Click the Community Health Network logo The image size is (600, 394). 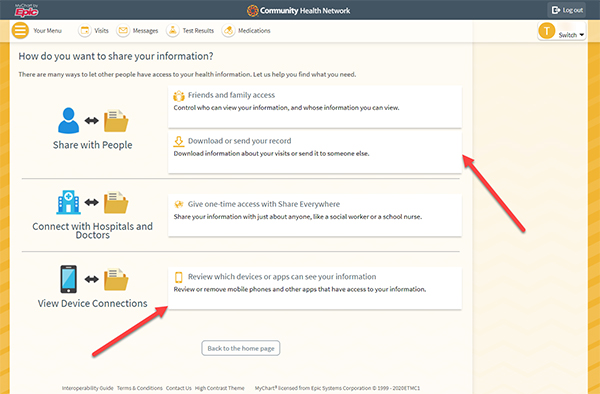coord(298,10)
